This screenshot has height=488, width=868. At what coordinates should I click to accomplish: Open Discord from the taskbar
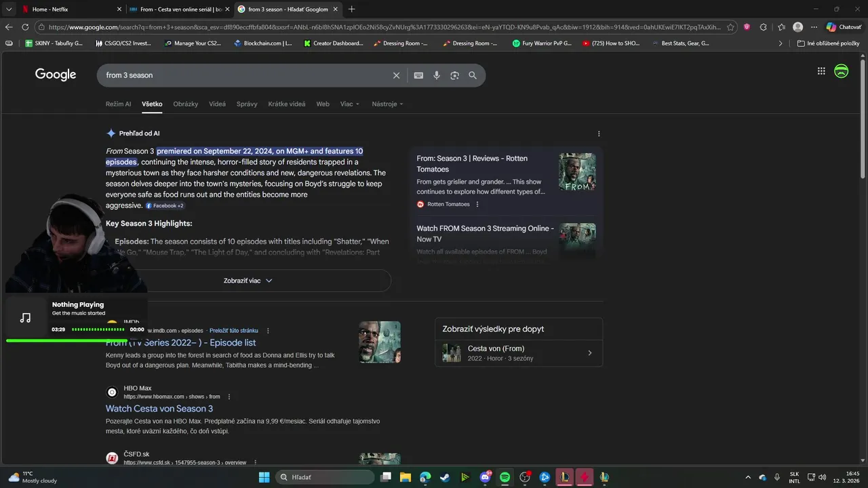click(x=485, y=477)
